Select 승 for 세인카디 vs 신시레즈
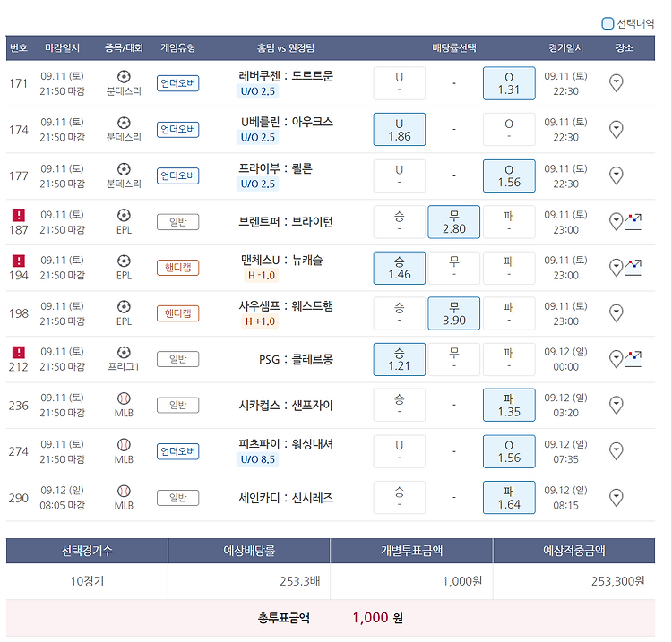The image size is (672, 642). [399, 498]
